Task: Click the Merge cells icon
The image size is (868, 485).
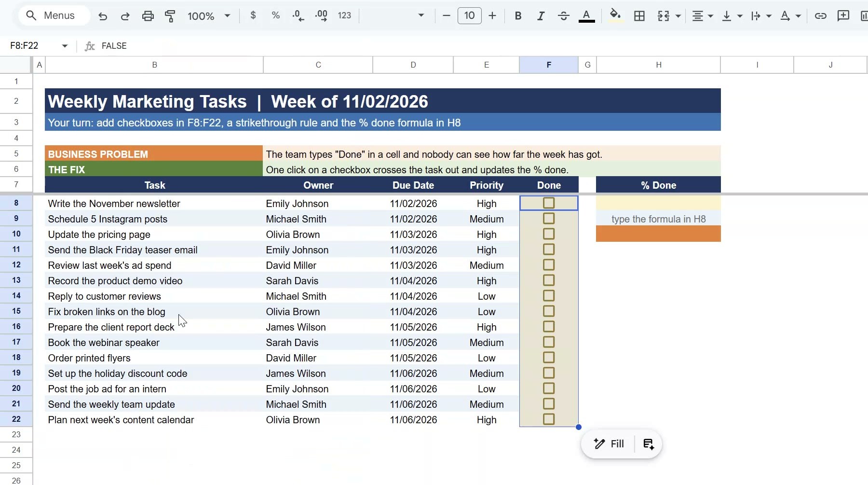Action: pos(664,16)
